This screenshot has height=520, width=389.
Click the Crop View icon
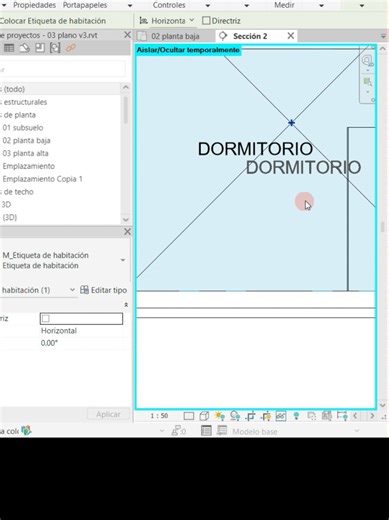(x=250, y=416)
